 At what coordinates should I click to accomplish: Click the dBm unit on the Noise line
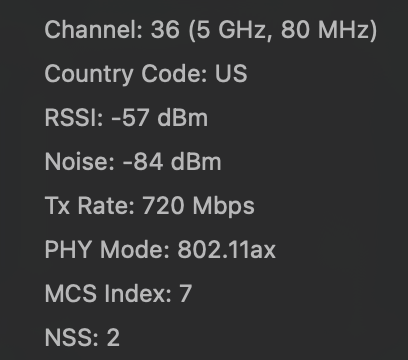click(196, 162)
